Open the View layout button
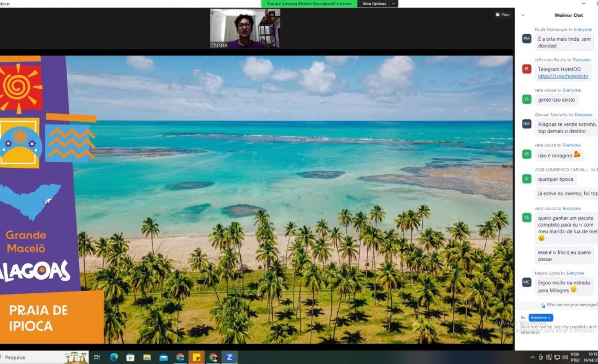Screen dimensions: 598x364 coord(503,15)
